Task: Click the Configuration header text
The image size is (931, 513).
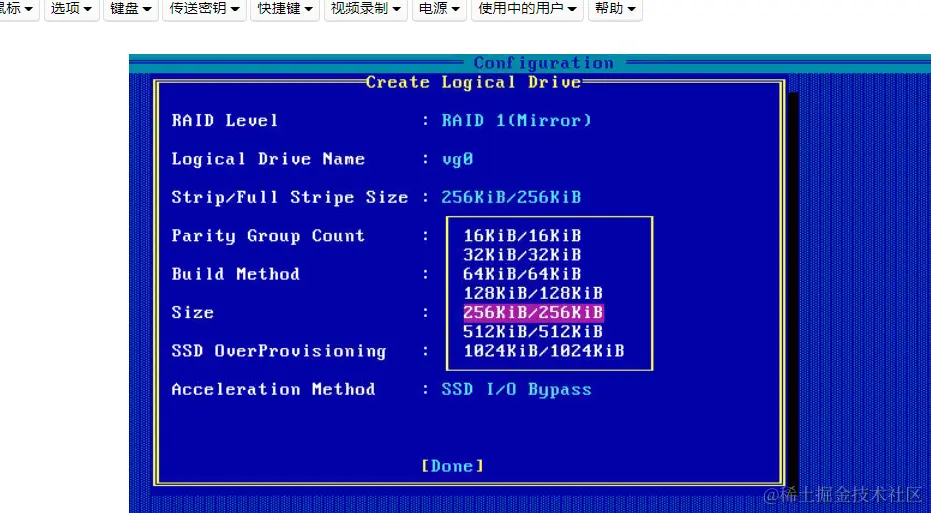Action: point(544,63)
